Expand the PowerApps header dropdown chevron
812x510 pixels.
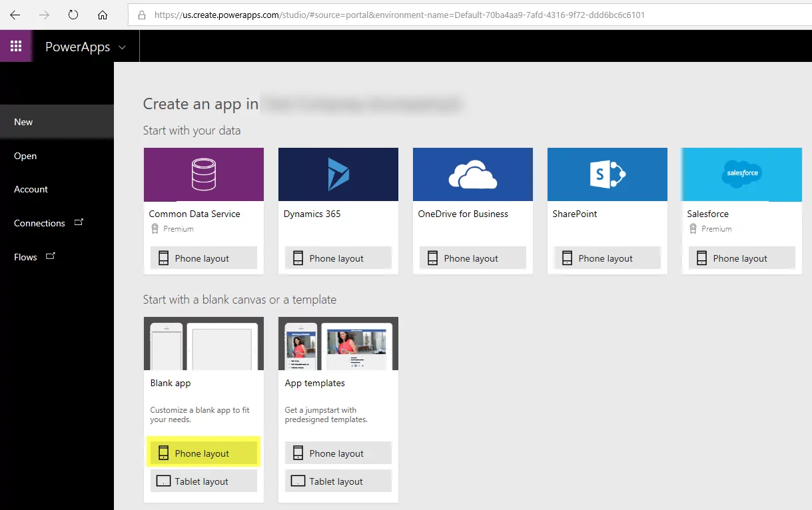click(121, 47)
